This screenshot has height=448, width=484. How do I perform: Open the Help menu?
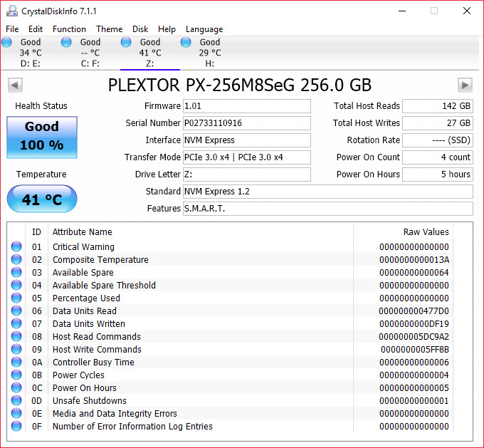[x=167, y=29]
